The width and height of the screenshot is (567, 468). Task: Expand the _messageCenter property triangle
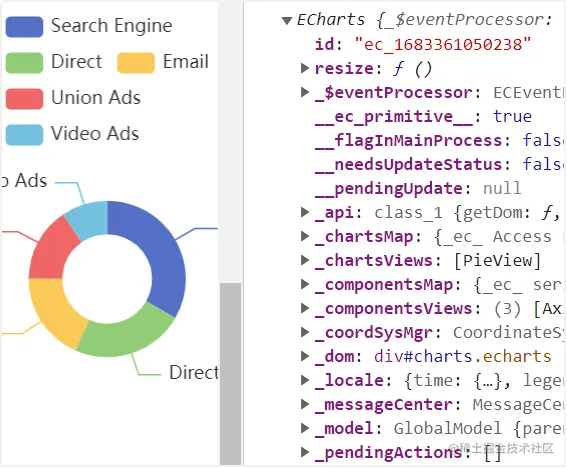[305, 404]
